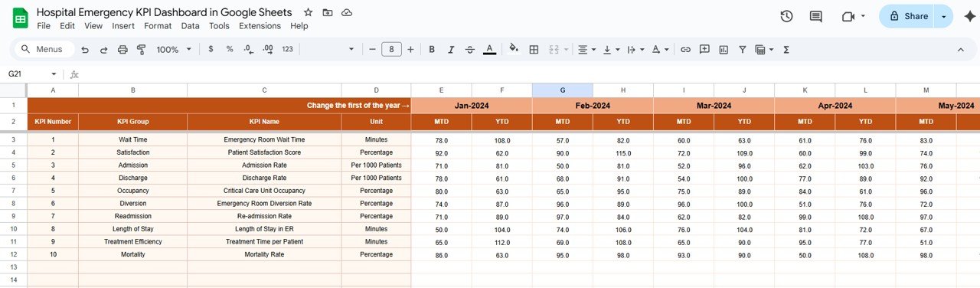Insert chart using toolbar icon
Screen dimensions: 980x288
coord(724,49)
